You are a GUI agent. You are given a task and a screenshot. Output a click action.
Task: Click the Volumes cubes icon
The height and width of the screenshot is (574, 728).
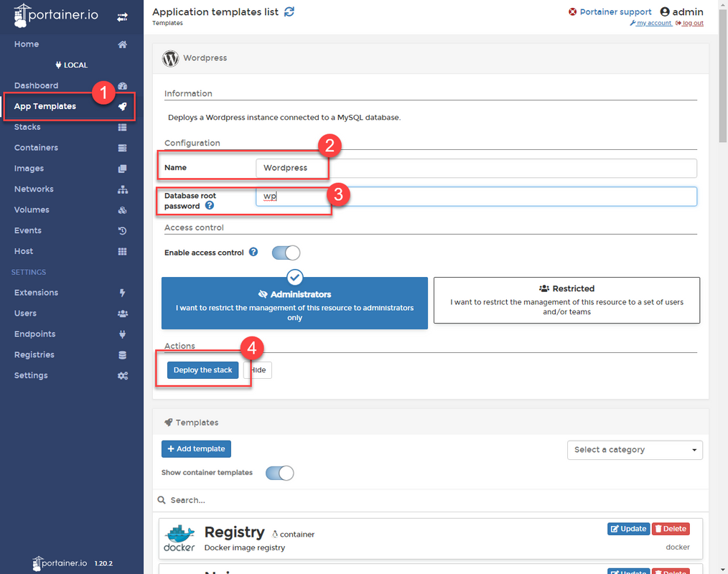(x=122, y=210)
